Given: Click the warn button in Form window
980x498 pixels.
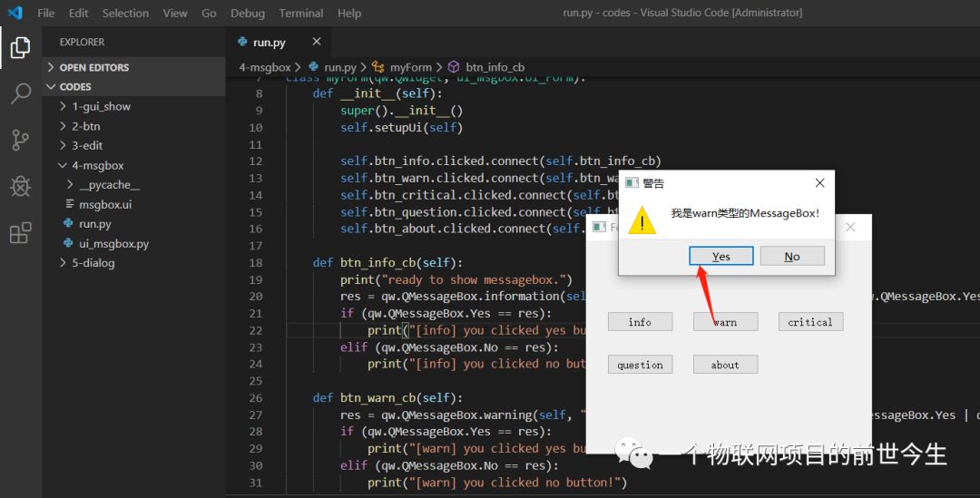Looking at the screenshot, I should click(x=725, y=322).
